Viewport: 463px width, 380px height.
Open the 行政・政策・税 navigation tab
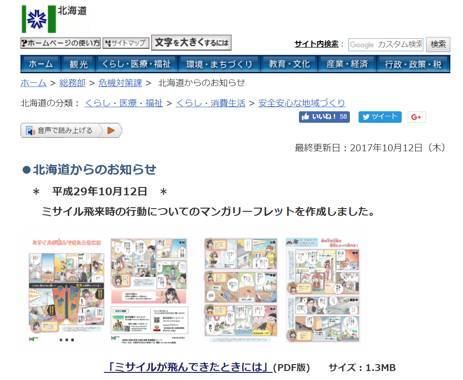[413, 64]
